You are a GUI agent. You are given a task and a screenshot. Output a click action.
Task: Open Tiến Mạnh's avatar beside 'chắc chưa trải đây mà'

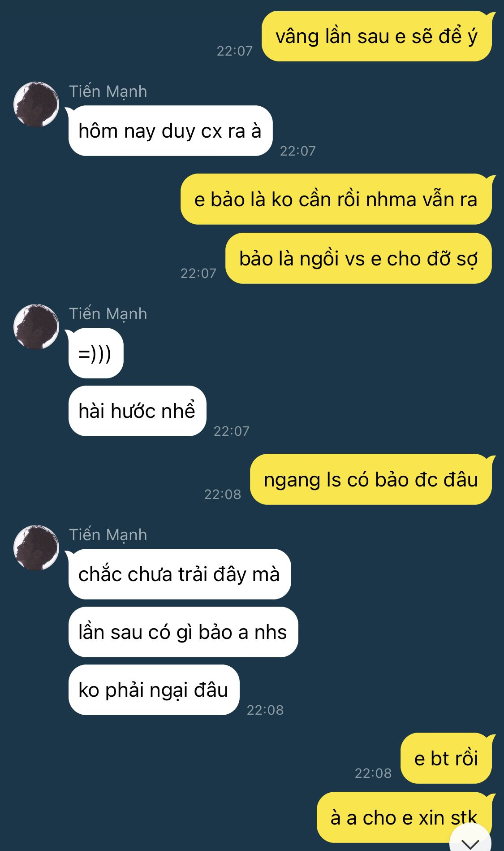coord(36,547)
